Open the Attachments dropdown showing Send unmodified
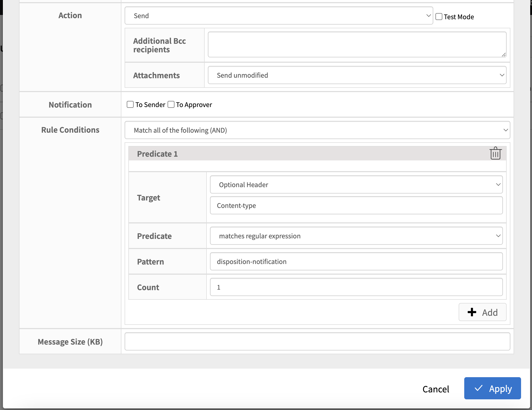532x410 pixels. 357,75
